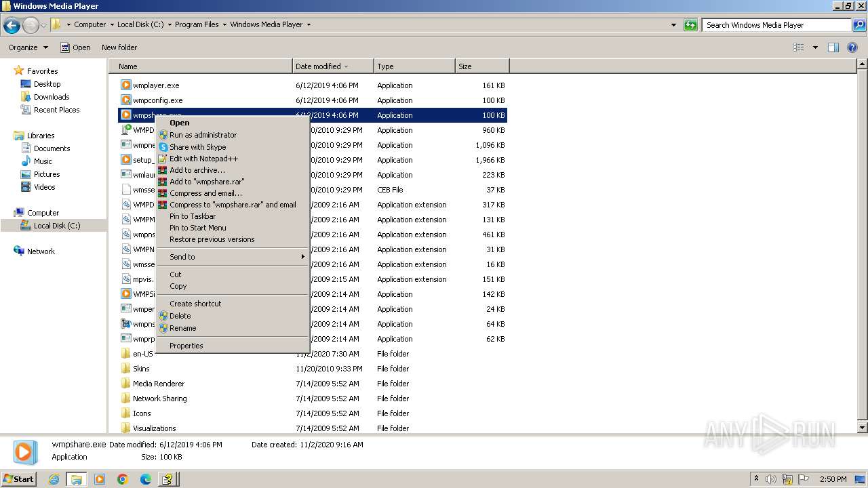Expand the Send to submenu

[231, 257]
